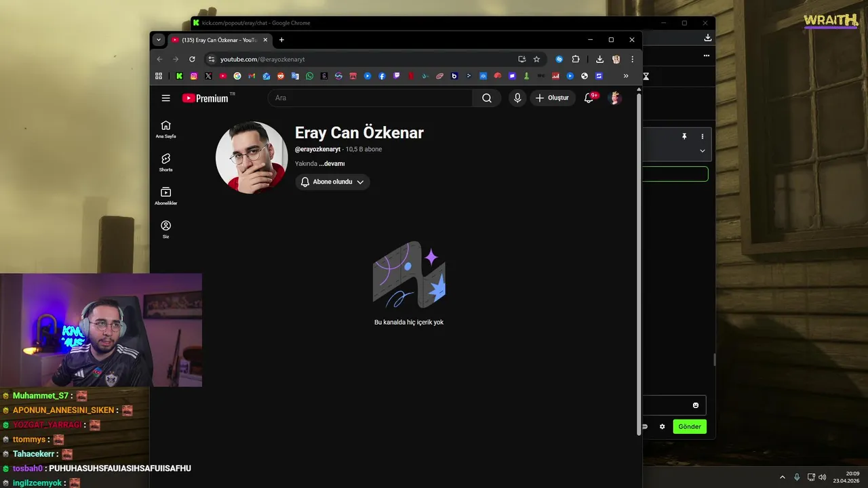Viewport: 868px width, 488px height.
Task: Click the YouTube search magnifier button
Action: pos(487,98)
